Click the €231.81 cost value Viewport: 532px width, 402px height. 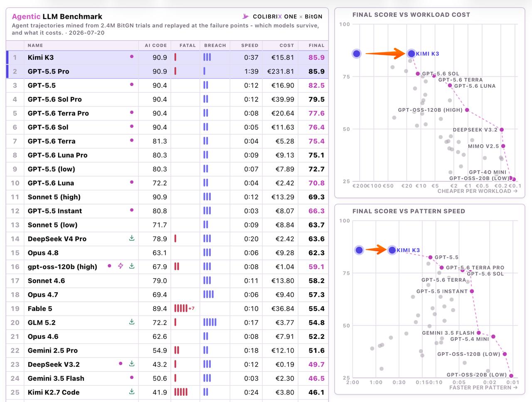281,72
